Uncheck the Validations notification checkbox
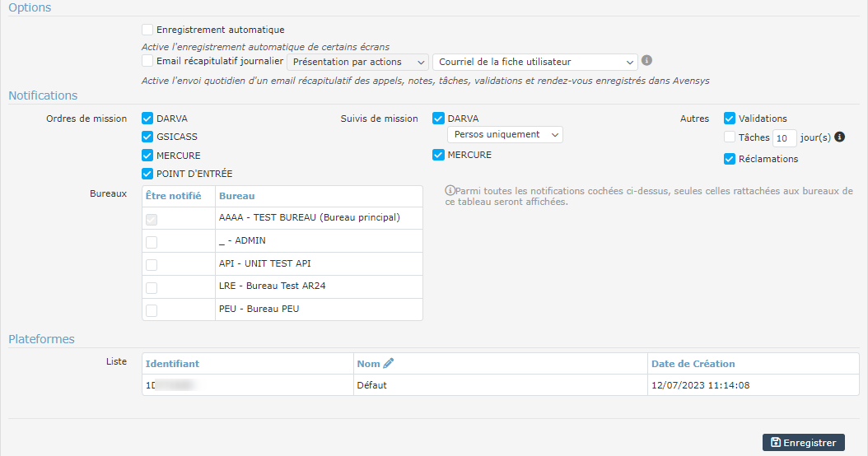The image size is (868, 456). pos(730,119)
